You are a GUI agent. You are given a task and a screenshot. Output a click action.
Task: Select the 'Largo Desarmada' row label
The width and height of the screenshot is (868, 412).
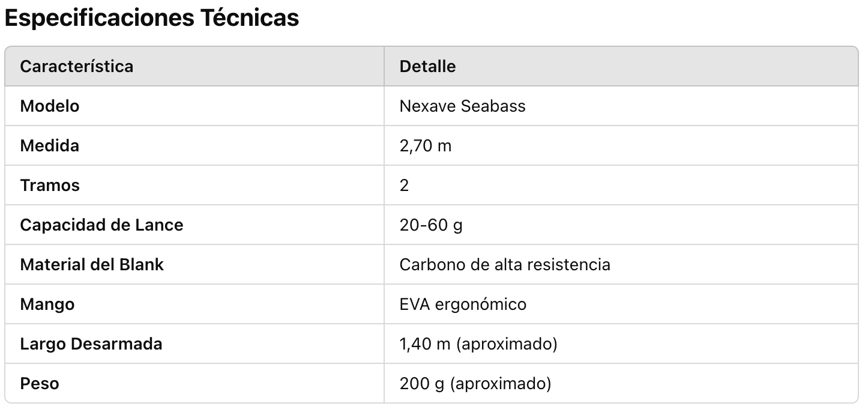coord(91,344)
